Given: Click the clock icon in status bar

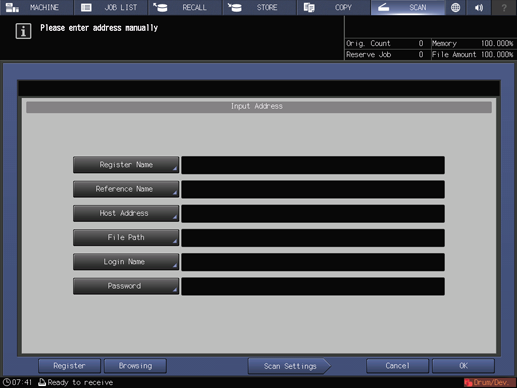Looking at the screenshot, I should pos(6,382).
